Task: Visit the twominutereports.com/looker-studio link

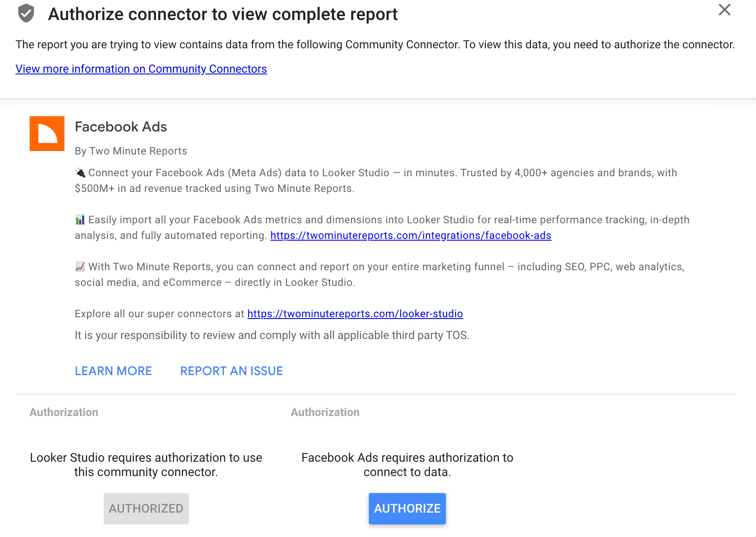Action: click(x=355, y=314)
